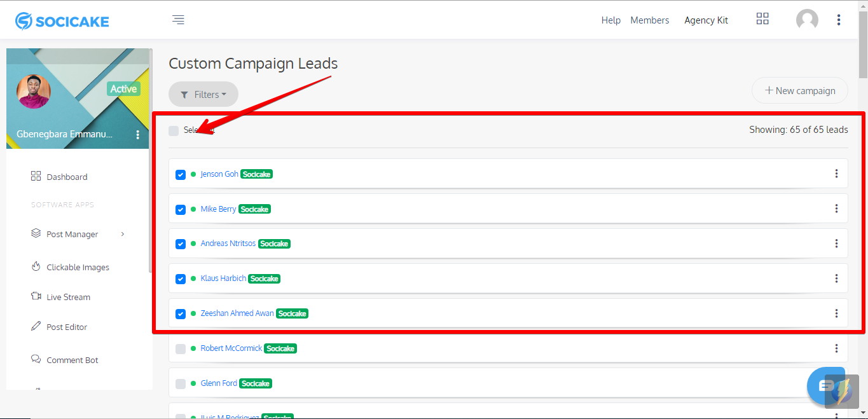Click the Help link
This screenshot has width=868, height=419.
point(611,20)
